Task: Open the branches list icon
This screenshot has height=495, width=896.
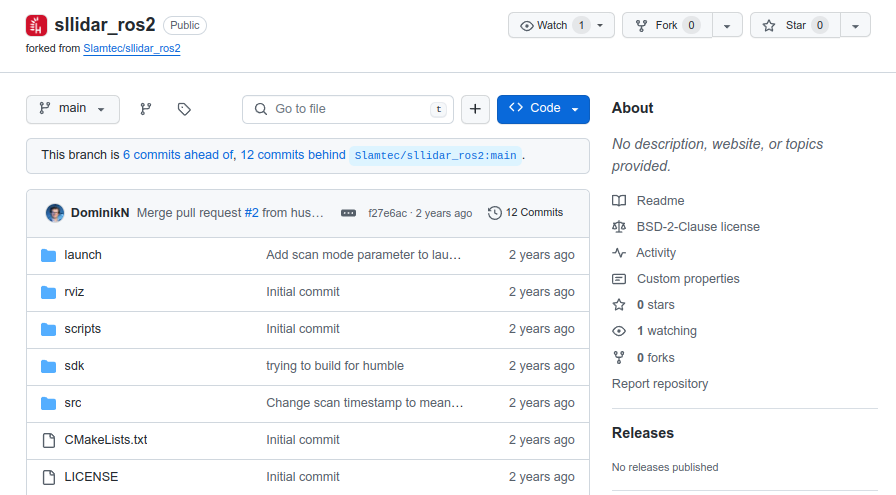Action: point(146,109)
